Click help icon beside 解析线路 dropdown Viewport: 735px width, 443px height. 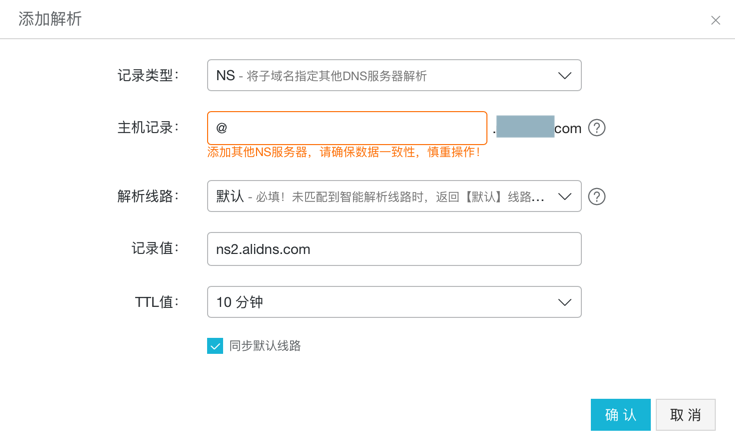(597, 197)
